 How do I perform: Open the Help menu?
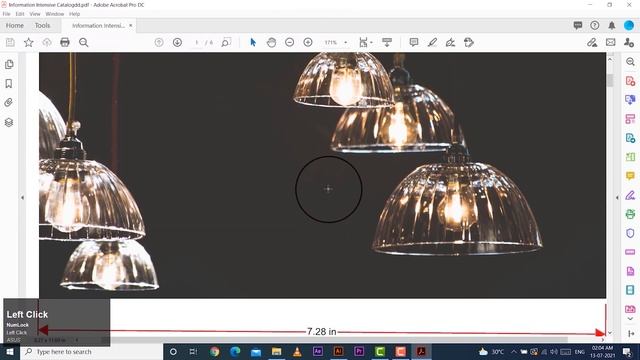click(x=74, y=14)
